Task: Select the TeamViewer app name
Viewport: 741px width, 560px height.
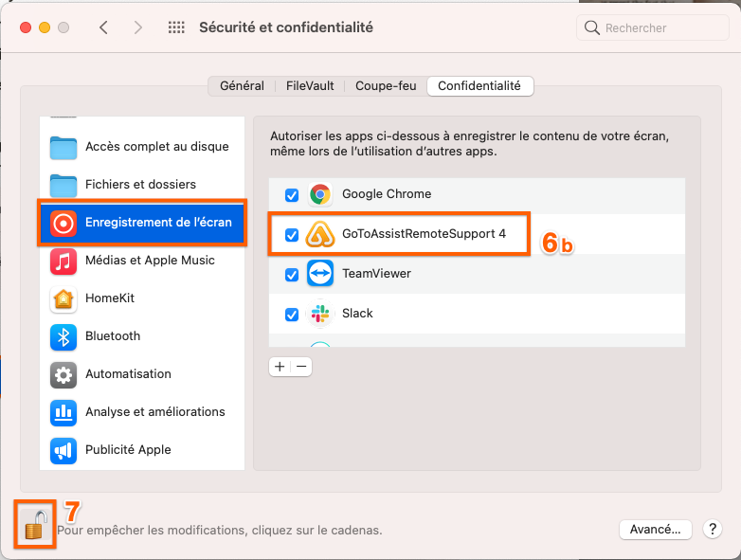Action: pyautogui.click(x=376, y=273)
